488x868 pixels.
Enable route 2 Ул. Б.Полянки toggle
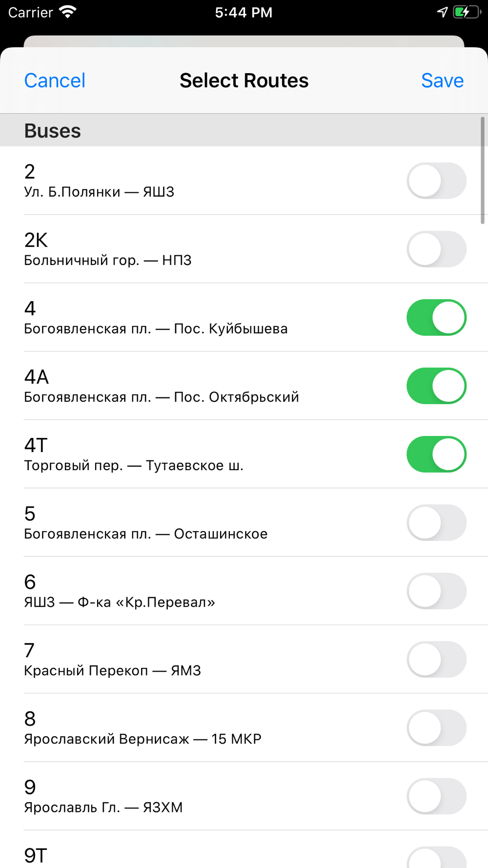(x=436, y=181)
